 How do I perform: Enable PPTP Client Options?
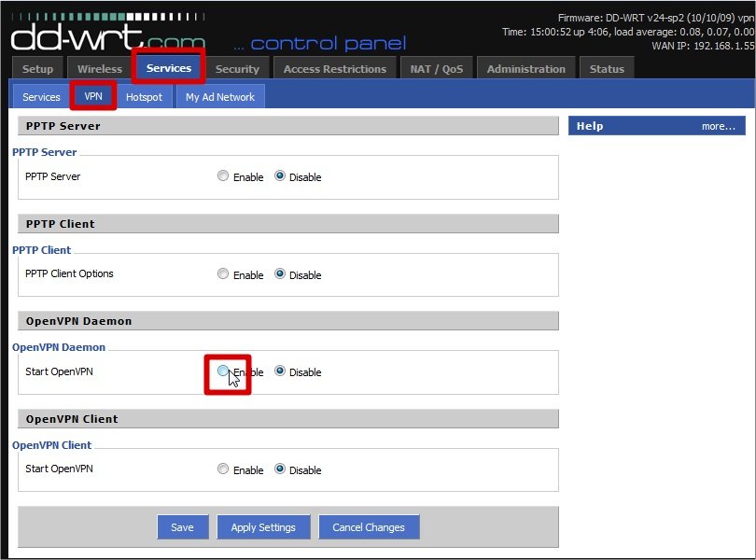(x=223, y=274)
